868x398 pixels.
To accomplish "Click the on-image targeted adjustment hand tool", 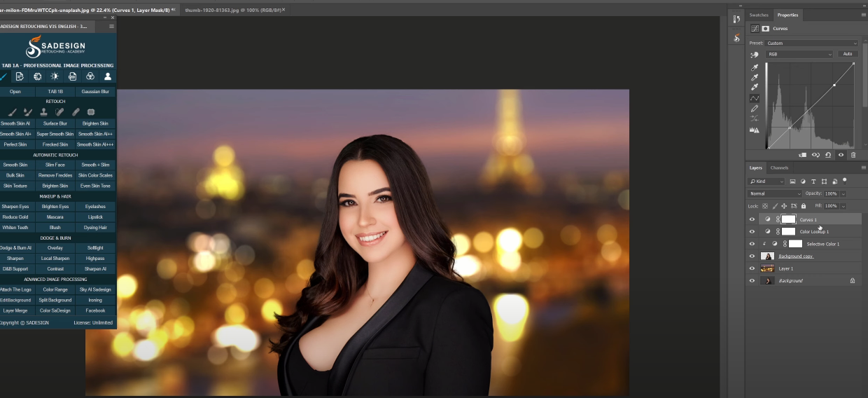I will (755, 54).
